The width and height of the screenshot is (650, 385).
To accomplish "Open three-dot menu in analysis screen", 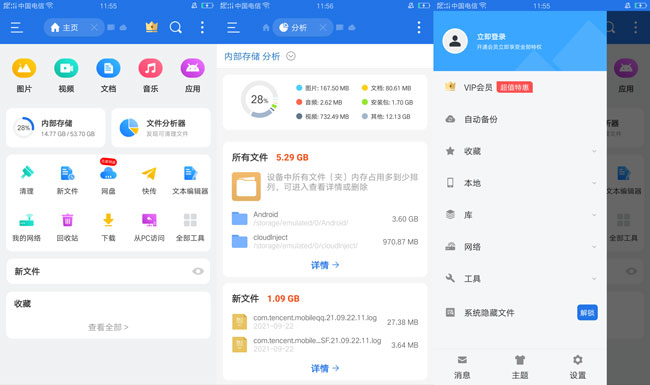I will pos(419,28).
